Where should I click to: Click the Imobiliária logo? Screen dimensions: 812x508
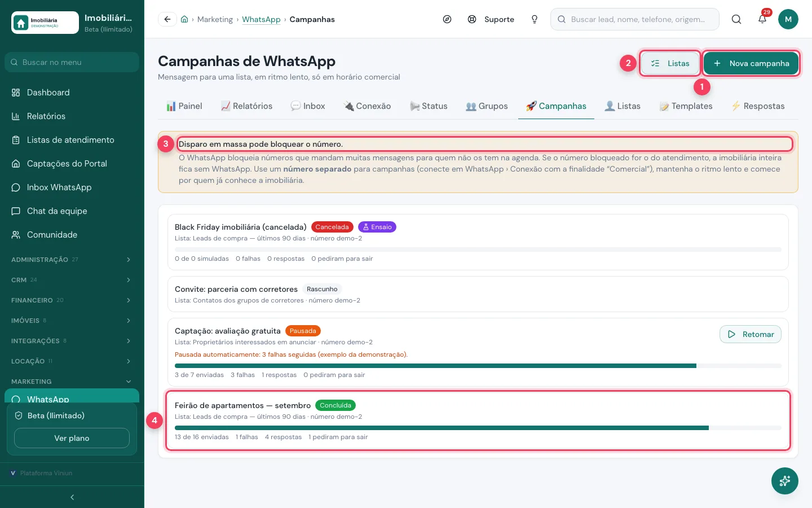(45, 23)
